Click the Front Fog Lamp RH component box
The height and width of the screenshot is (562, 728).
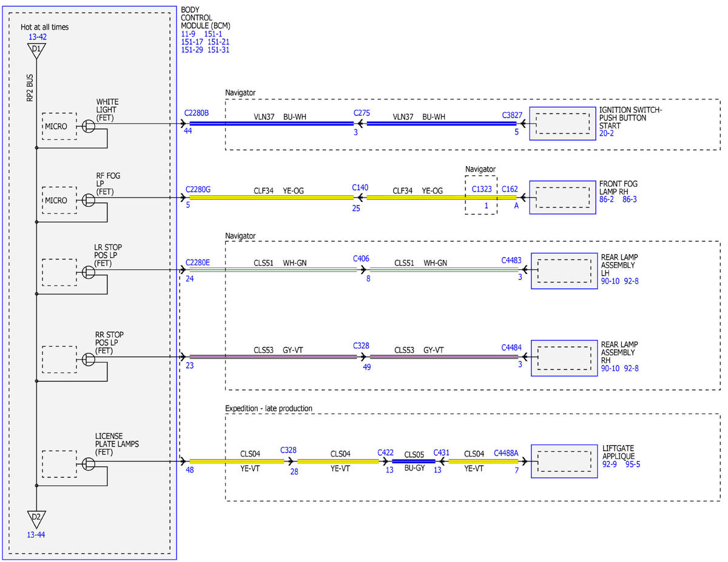tap(563, 197)
